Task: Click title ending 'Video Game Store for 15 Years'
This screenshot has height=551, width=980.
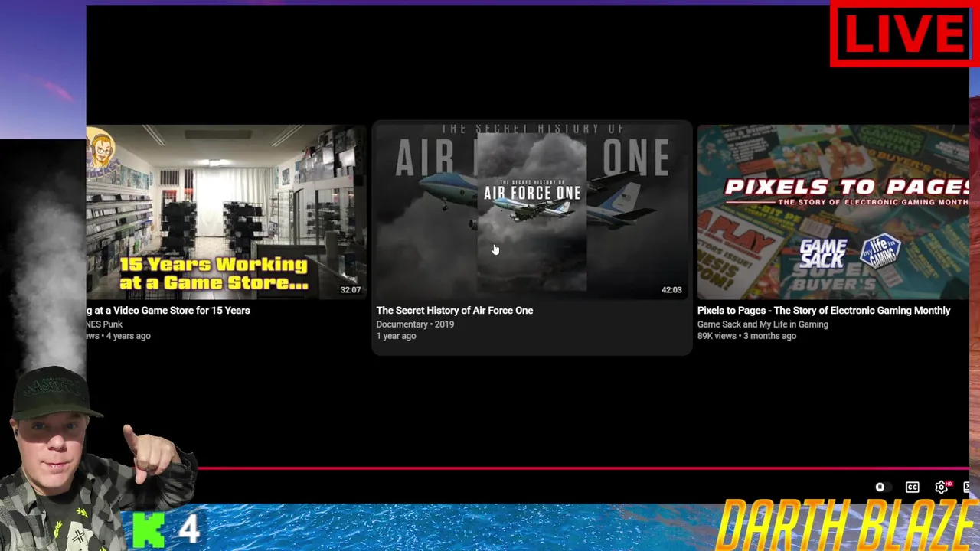Action: pyautogui.click(x=168, y=311)
